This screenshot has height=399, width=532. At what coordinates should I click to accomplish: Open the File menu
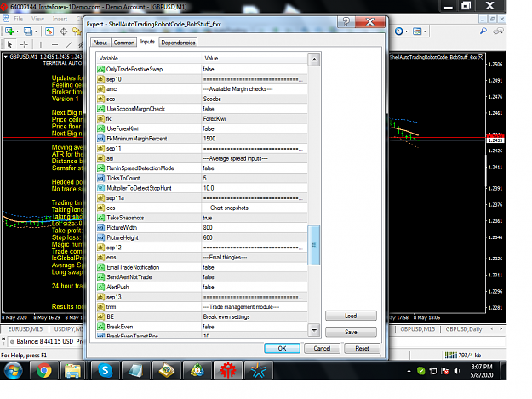point(19,19)
